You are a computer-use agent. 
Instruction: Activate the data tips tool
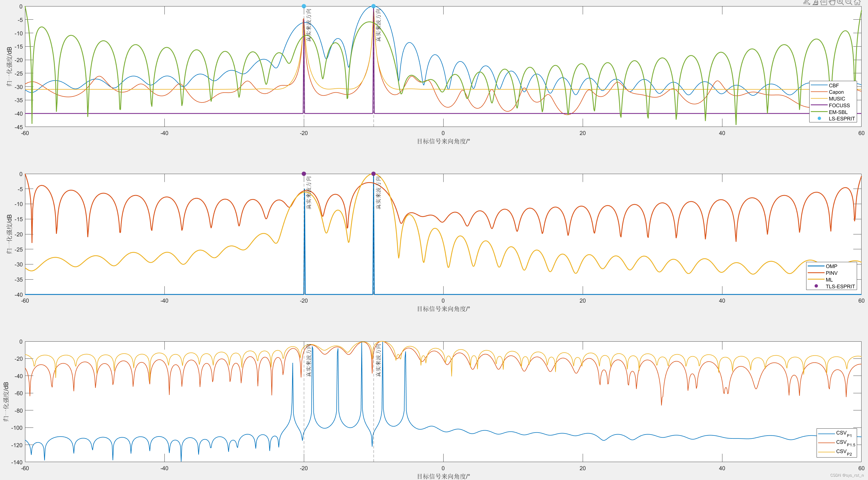(824, 2)
